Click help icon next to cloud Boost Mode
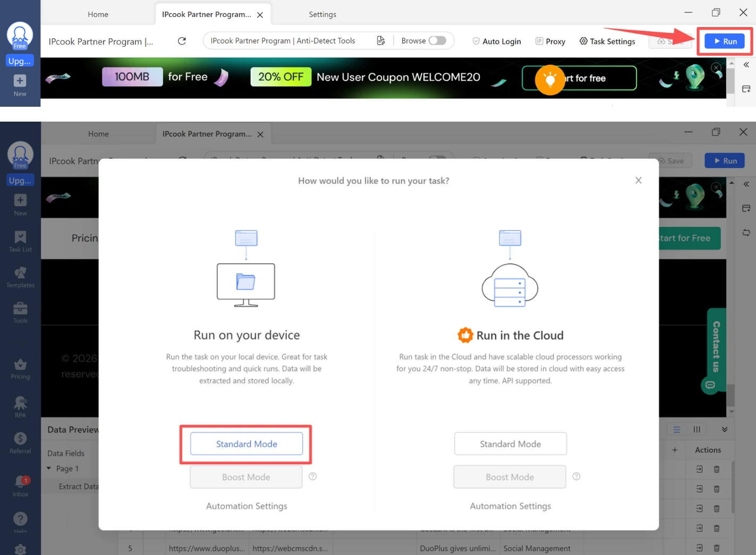The image size is (756, 555). pyautogui.click(x=576, y=476)
